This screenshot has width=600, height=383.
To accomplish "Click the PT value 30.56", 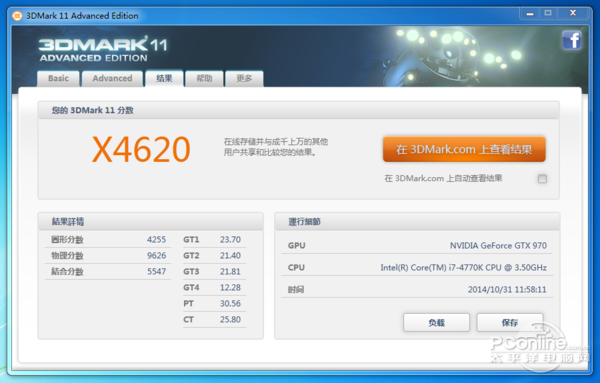I will pos(230,303).
